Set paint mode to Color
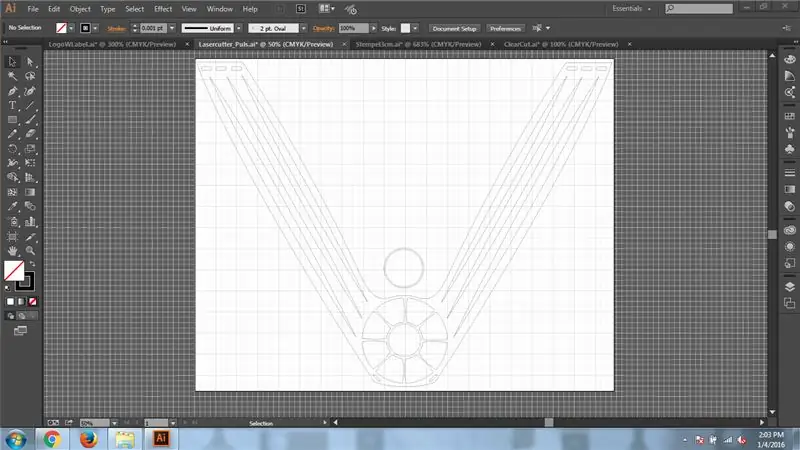The height and width of the screenshot is (450, 800). (10, 302)
